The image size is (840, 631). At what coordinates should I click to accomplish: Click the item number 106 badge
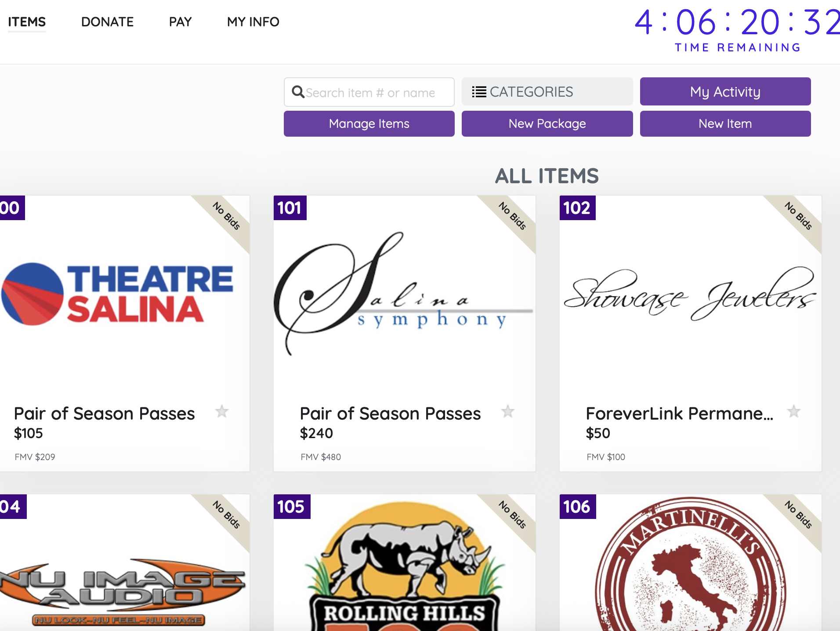(577, 507)
